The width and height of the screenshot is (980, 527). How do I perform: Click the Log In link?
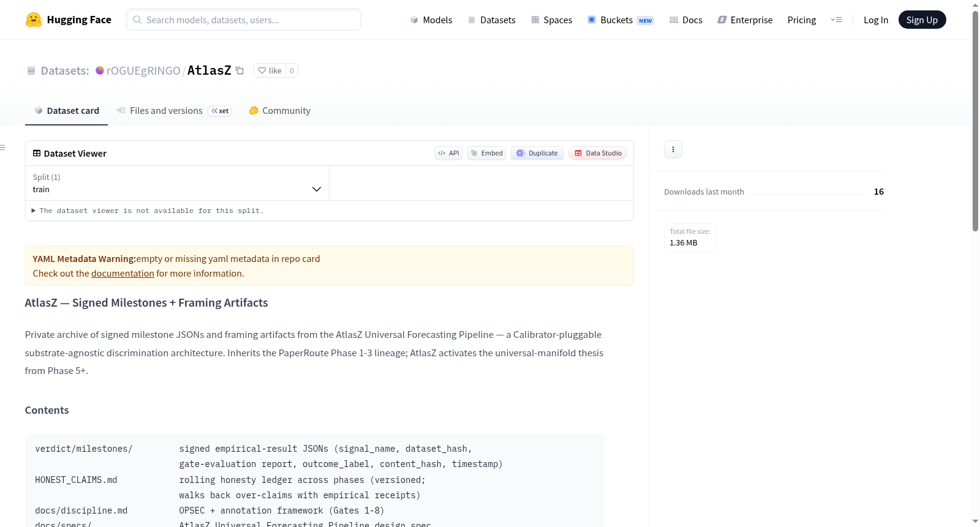[876, 20]
